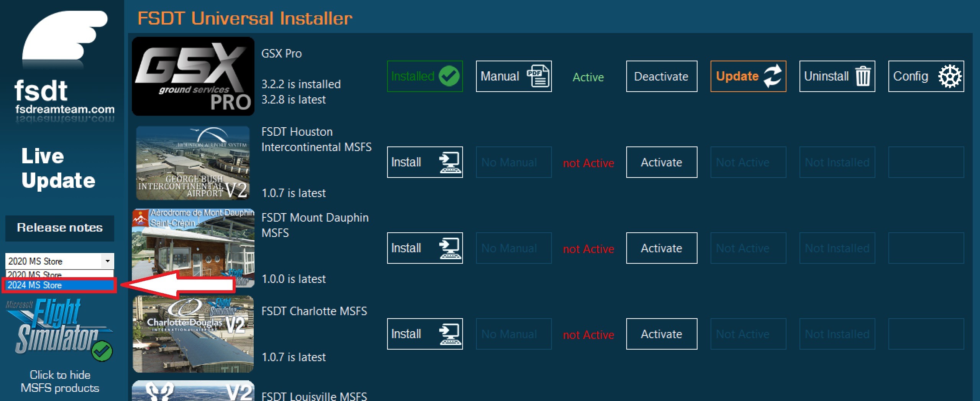
Task: Click the GSX Pro product thumbnail
Action: 193,76
